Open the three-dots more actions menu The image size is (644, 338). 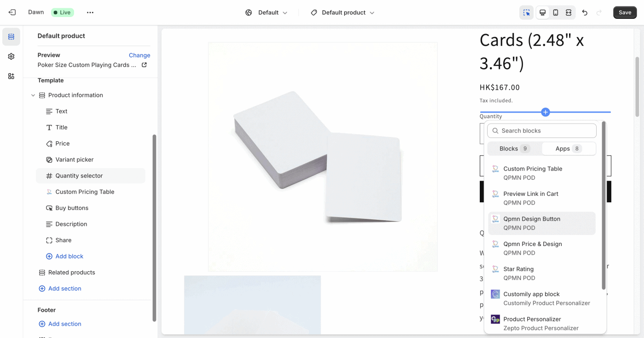coord(90,12)
